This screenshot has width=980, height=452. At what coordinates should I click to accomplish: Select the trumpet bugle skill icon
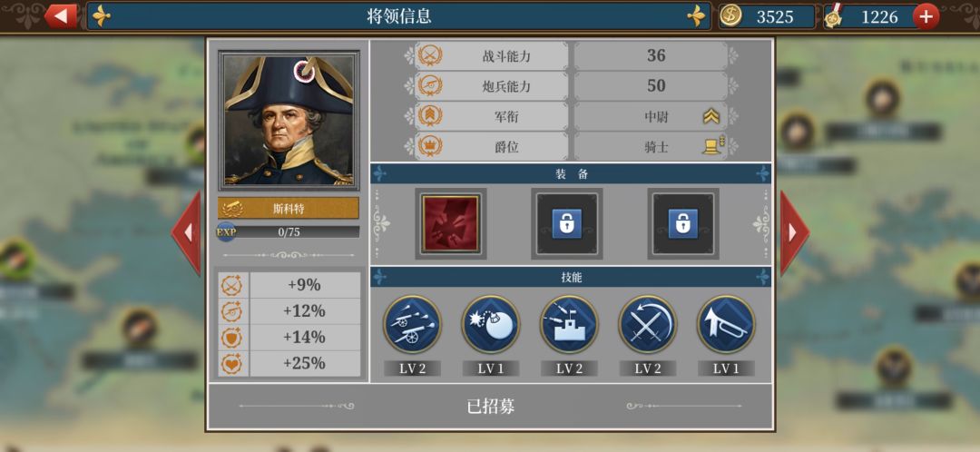point(726,324)
